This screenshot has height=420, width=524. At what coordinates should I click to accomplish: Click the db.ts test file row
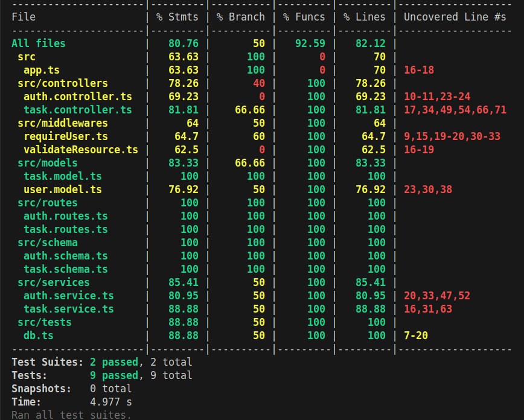click(38, 335)
